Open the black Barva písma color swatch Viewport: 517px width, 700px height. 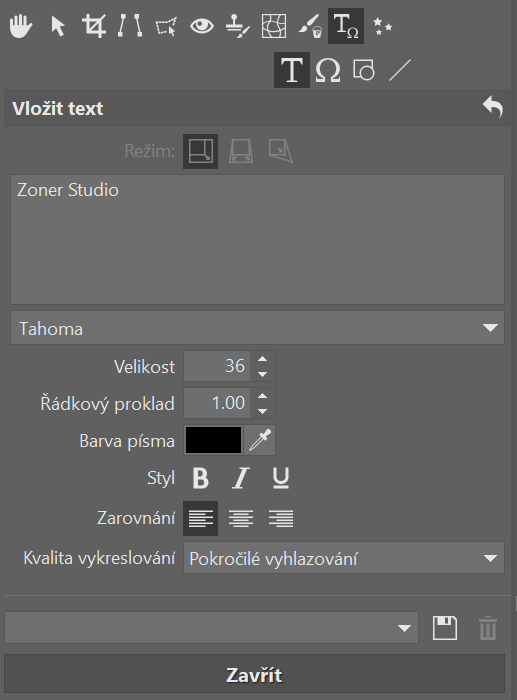[213, 440]
